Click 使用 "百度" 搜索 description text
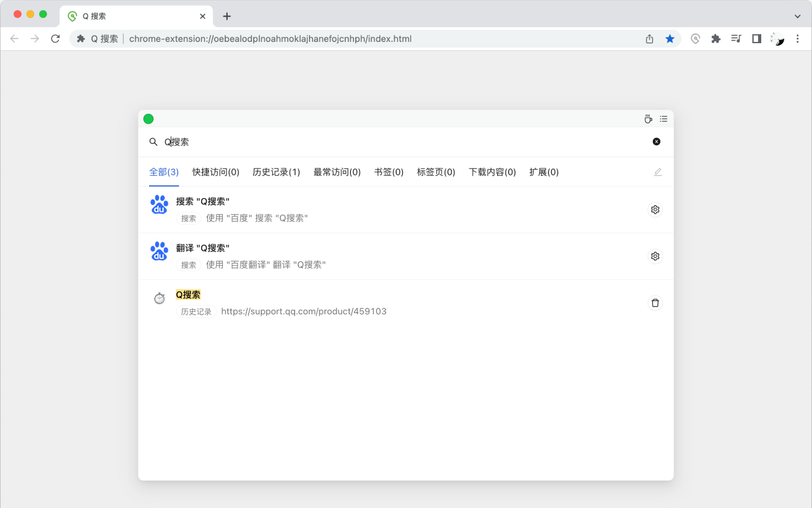This screenshot has height=508, width=812. (x=257, y=218)
